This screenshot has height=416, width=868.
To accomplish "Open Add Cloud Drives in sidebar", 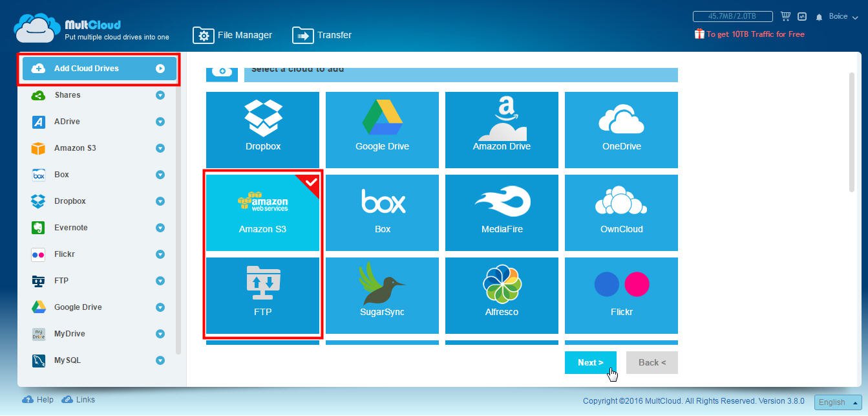I will tap(99, 69).
